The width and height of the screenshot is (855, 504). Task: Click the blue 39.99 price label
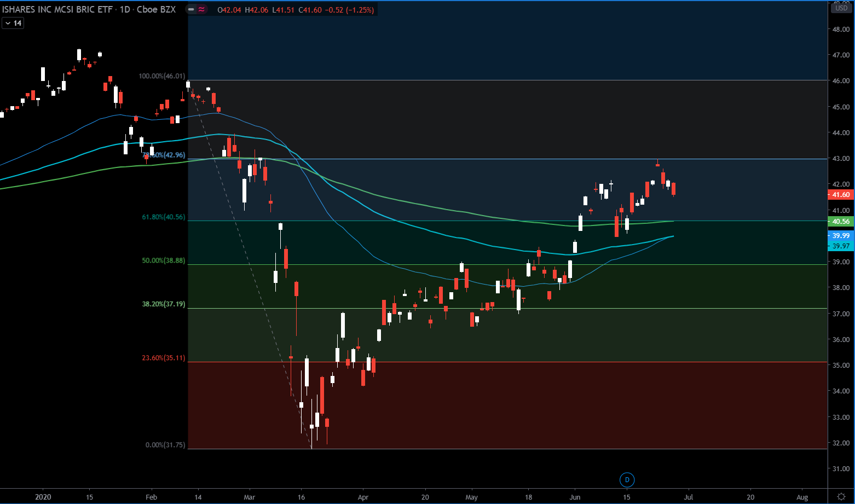tap(841, 235)
